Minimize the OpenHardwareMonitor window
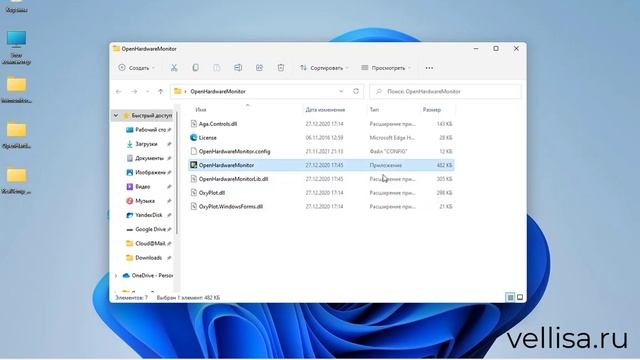Image resolution: width=640 pixels, height=360 pixels. [x=476, y=49]
